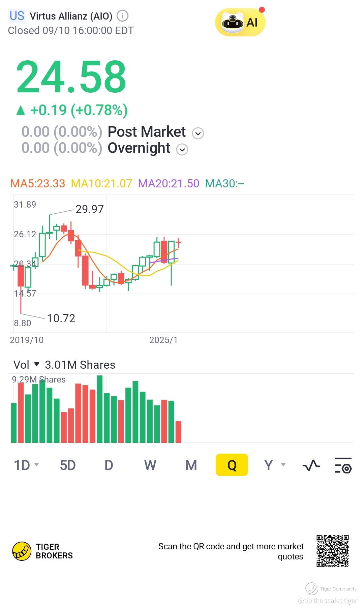364x609 pixels.
Task: Tap the QR code image
Action: pyautogui.click(x=332, y=551)
